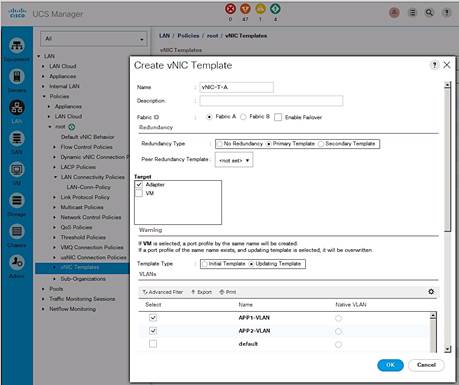Uncheck the Adapter target checkbox

point(139,184)
